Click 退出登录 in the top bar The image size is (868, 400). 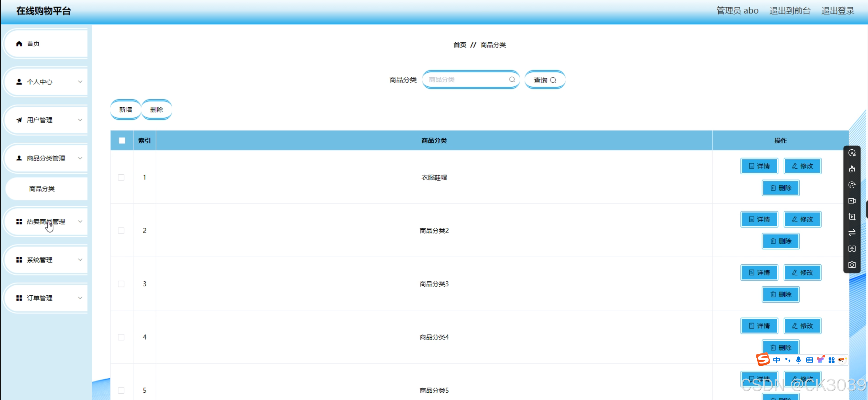[837, 11]
